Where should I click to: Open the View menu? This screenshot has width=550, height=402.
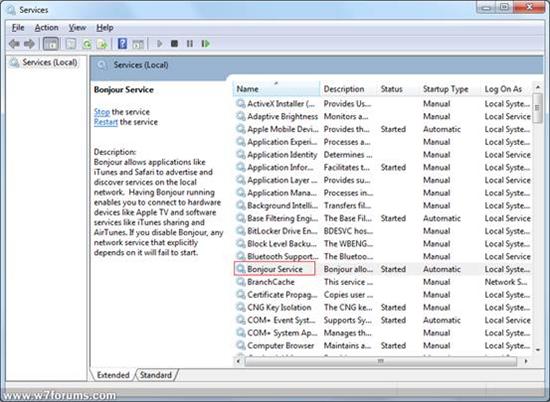77,28
